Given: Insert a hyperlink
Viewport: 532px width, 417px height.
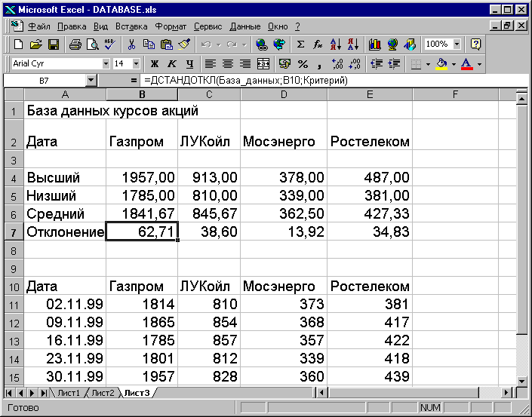Looking at the screenshot, I should pyautogui.click(x=262, y=44).
